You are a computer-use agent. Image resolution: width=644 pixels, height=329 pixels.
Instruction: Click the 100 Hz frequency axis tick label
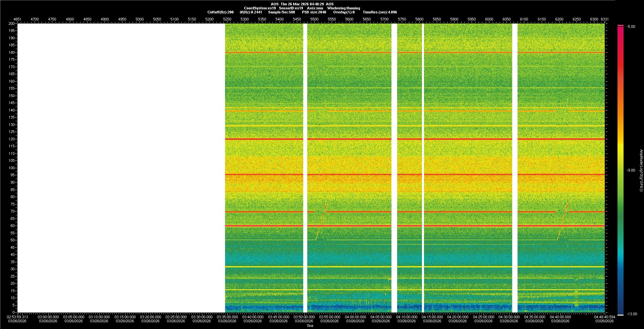11,168
